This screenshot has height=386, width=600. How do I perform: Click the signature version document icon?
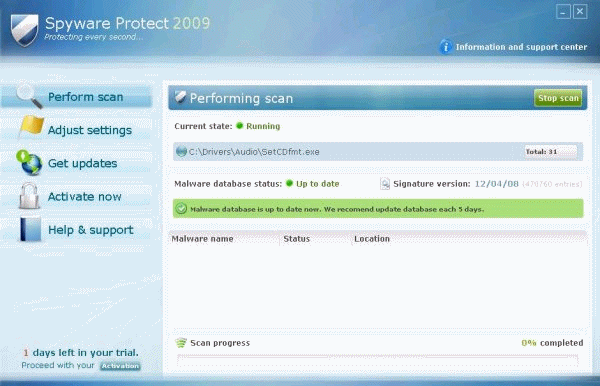coord(385,184)
